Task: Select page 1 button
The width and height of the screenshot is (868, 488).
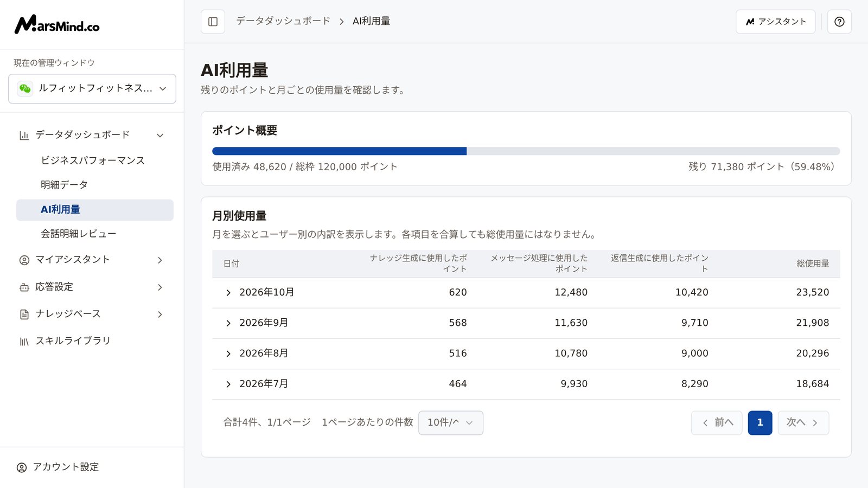Action: point(760,423)
